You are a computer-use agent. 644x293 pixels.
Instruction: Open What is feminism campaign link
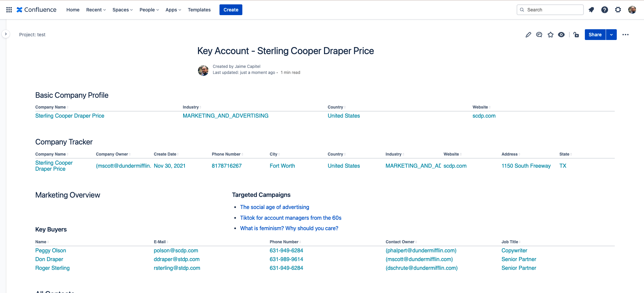[x=289, y=228]
